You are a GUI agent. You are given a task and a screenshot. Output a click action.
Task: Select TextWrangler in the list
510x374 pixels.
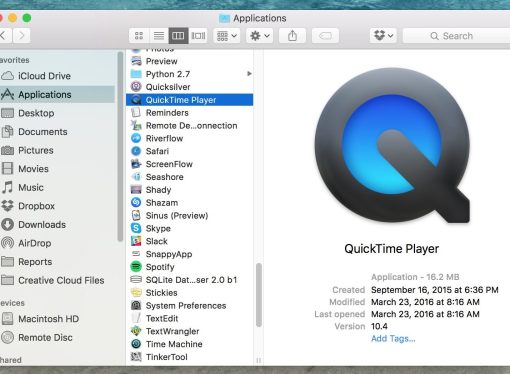189,331
